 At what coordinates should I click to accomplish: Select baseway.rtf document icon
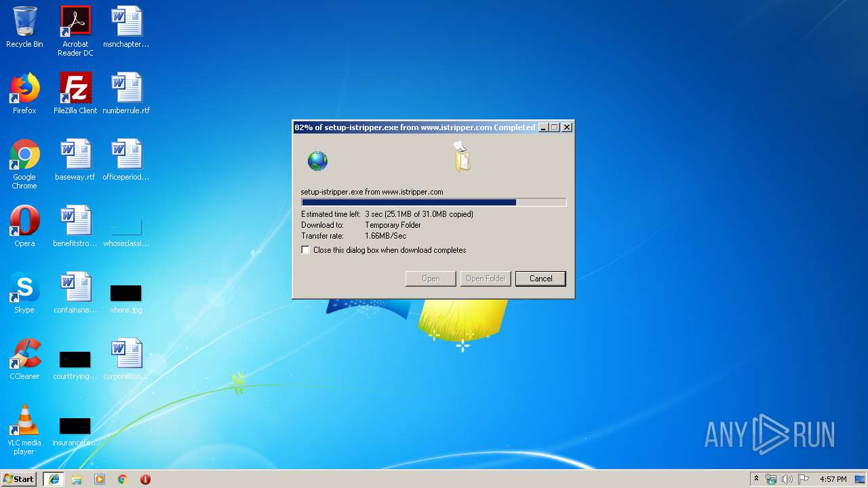pos(75,160)
